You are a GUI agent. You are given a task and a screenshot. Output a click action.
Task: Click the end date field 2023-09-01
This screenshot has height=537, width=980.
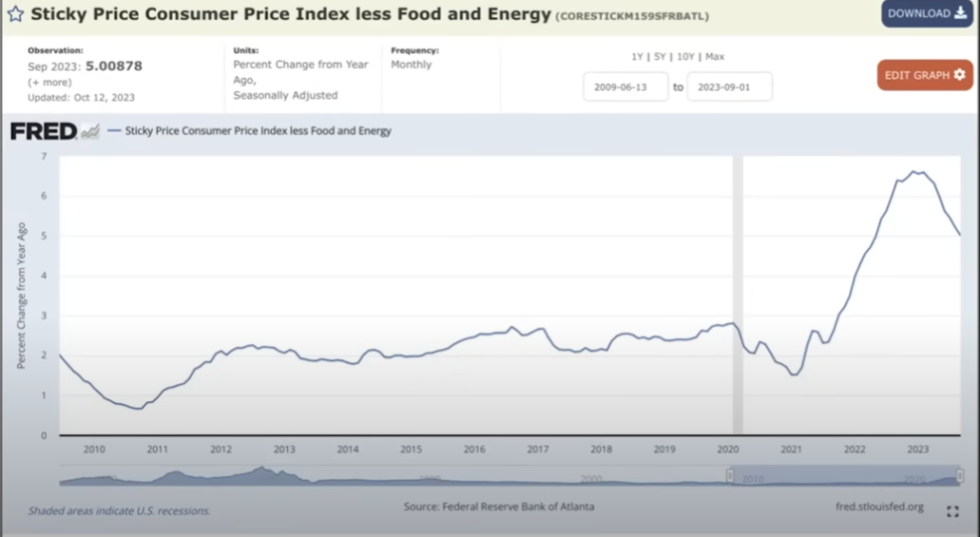[729, 86]
